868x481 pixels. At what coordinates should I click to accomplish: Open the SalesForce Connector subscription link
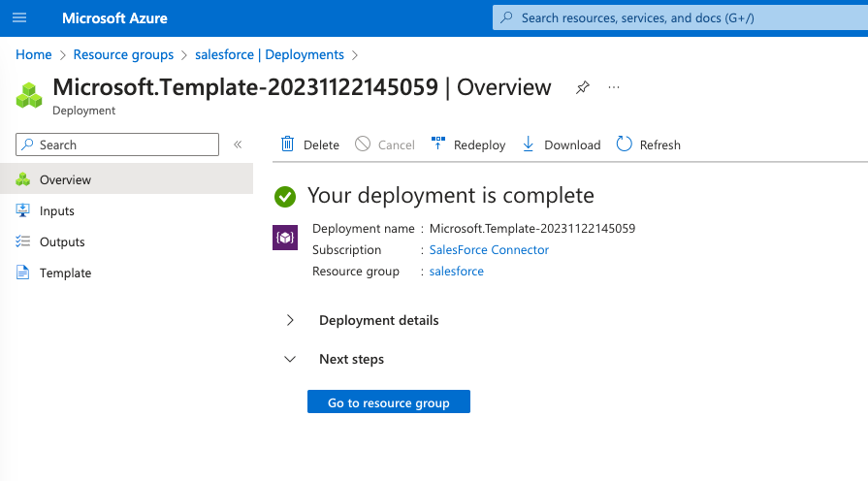pyautogui.click(x=489, y=249)
